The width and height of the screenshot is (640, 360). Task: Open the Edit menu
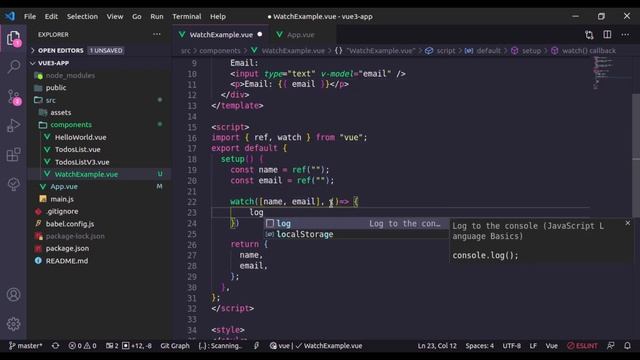pos(51,16)
